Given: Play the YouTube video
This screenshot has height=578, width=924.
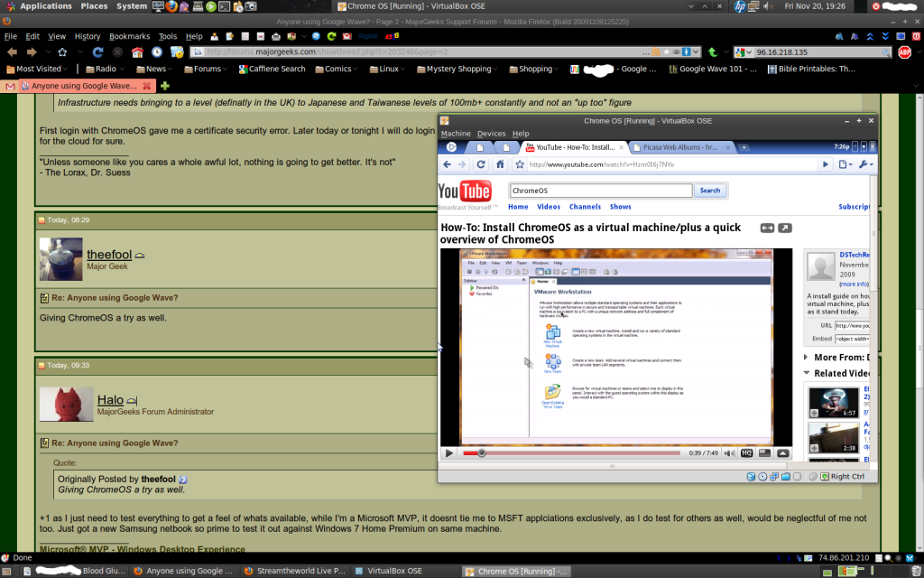Looking at the screenshot, I should coord(449,452).
